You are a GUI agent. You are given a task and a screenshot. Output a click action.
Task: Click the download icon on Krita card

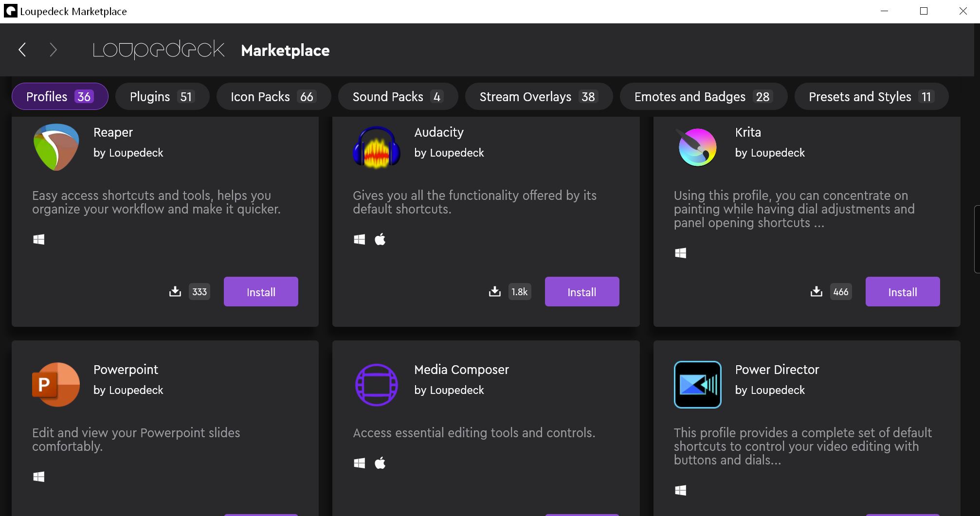[817, 291]
